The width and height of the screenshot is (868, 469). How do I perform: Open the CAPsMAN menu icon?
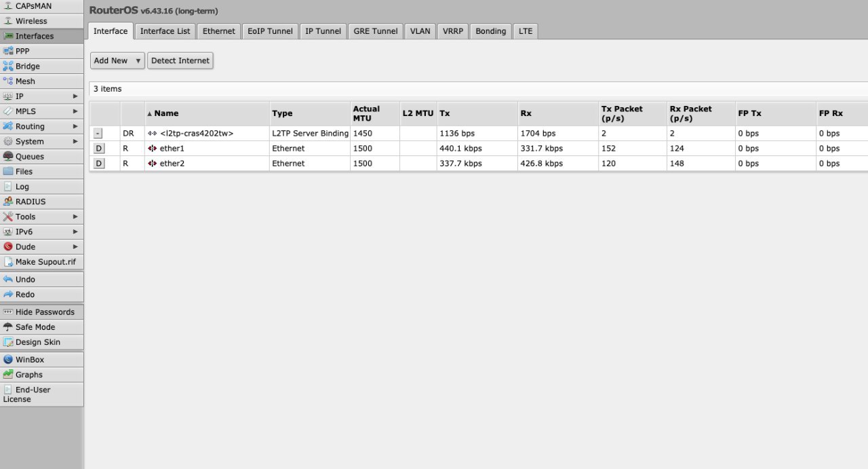click(8, 6)
